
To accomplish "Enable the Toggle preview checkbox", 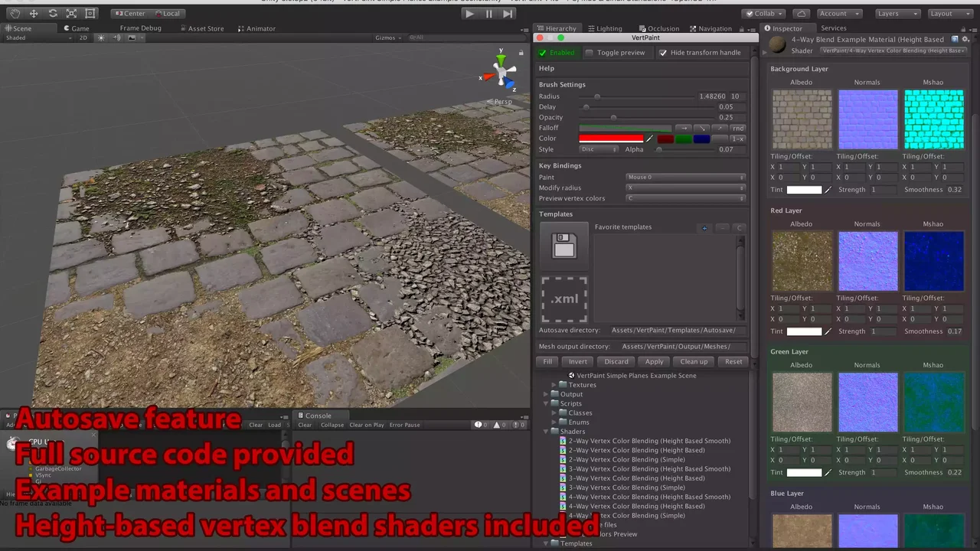I will pos(590,53).
